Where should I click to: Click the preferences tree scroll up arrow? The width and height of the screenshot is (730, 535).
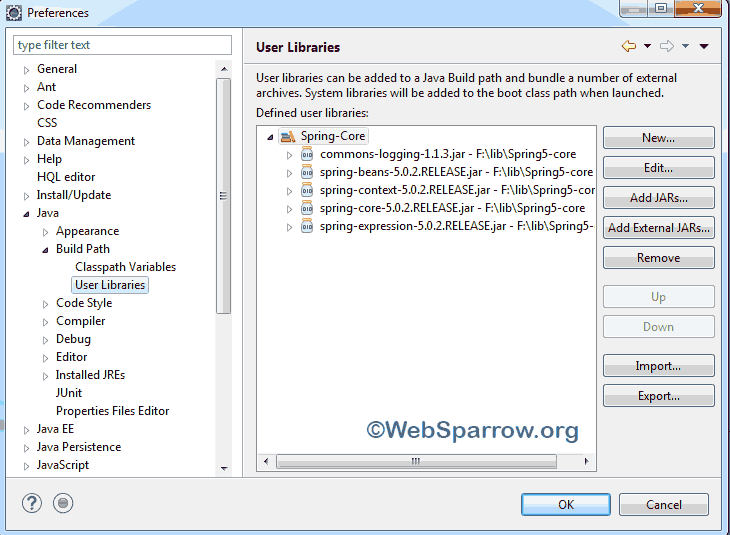224,69
